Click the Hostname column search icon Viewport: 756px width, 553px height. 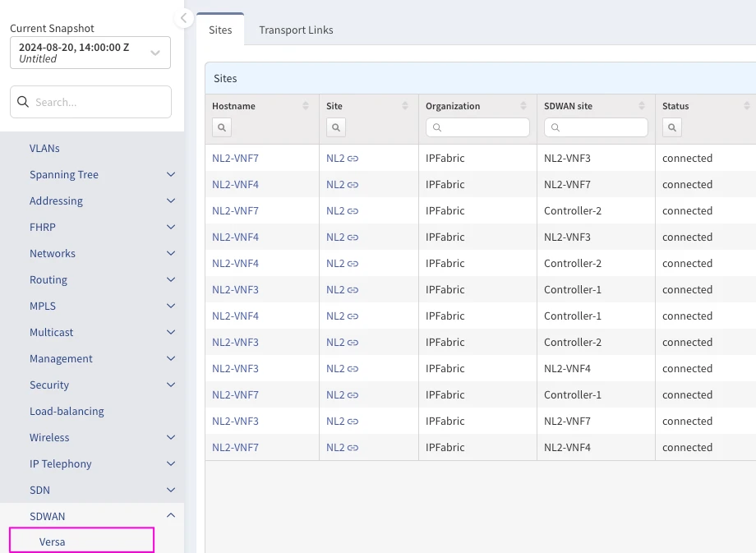(222, 127)
